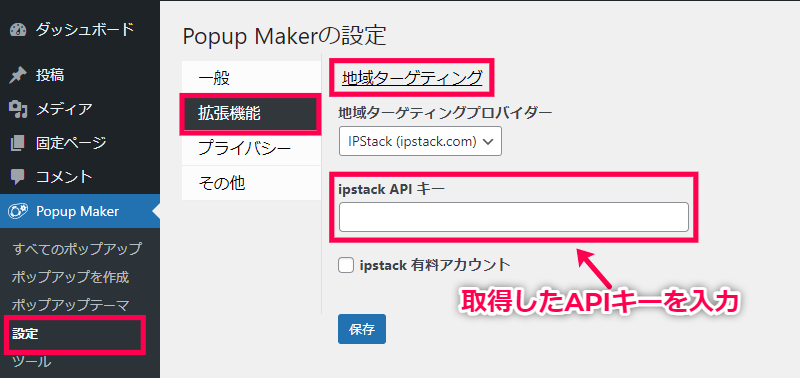Enable the ipstack 有料アカウント checkbox
This screenshot has width=800, height=378.
pos(346,265)
